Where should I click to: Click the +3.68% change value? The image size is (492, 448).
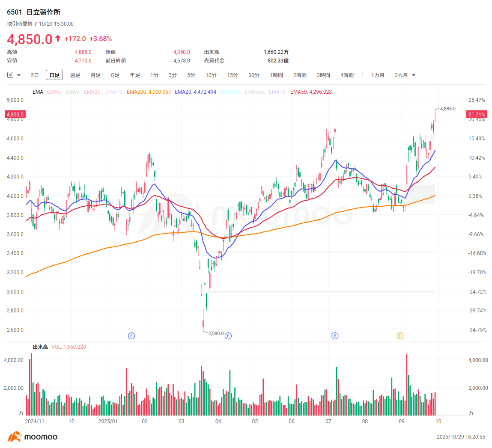coord(100,39)
